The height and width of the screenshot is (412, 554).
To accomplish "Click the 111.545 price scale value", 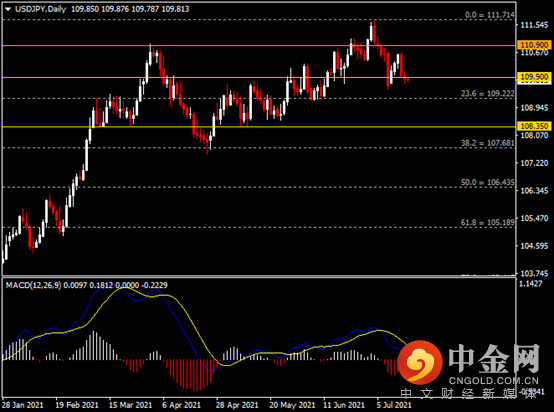I will tap(534, 25).
